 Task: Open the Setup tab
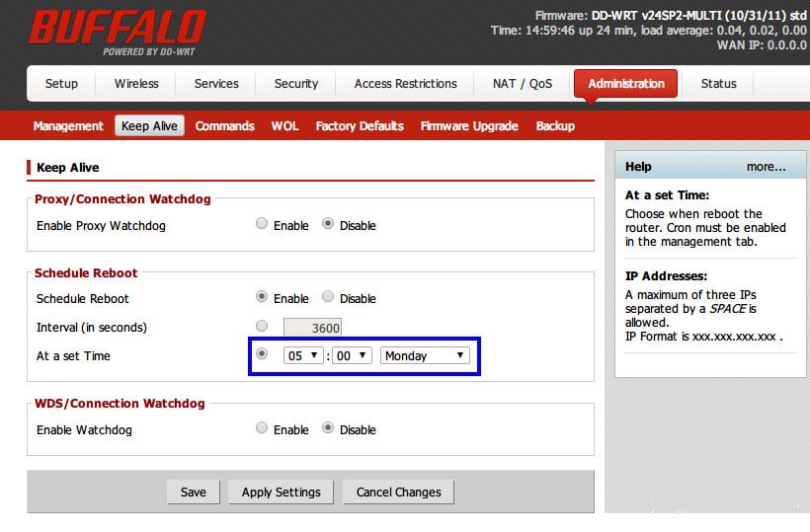tap(61, 84)
